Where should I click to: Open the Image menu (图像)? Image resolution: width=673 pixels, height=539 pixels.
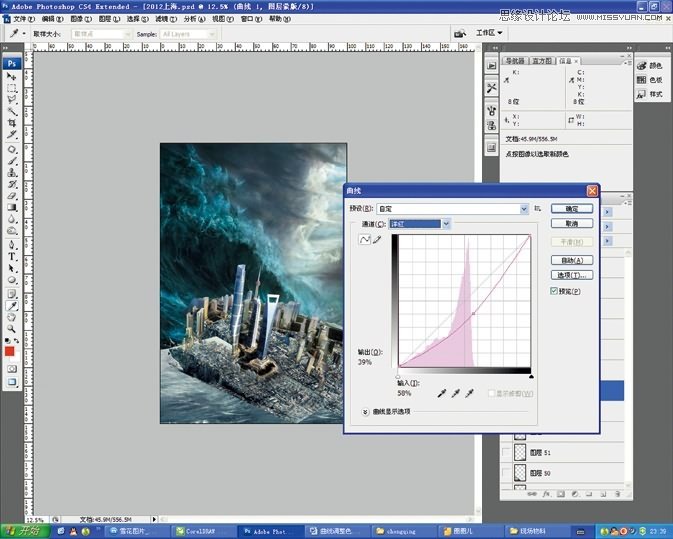tap(81, 19)
